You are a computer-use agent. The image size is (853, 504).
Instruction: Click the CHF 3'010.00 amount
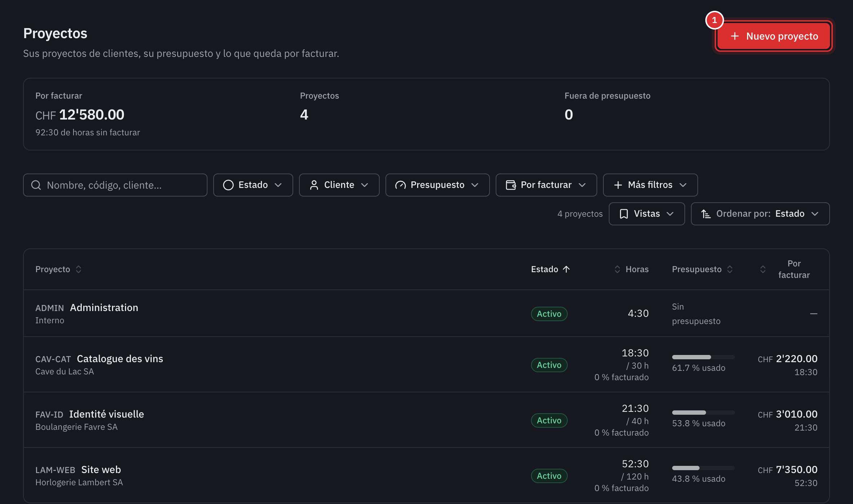(787, 414)
